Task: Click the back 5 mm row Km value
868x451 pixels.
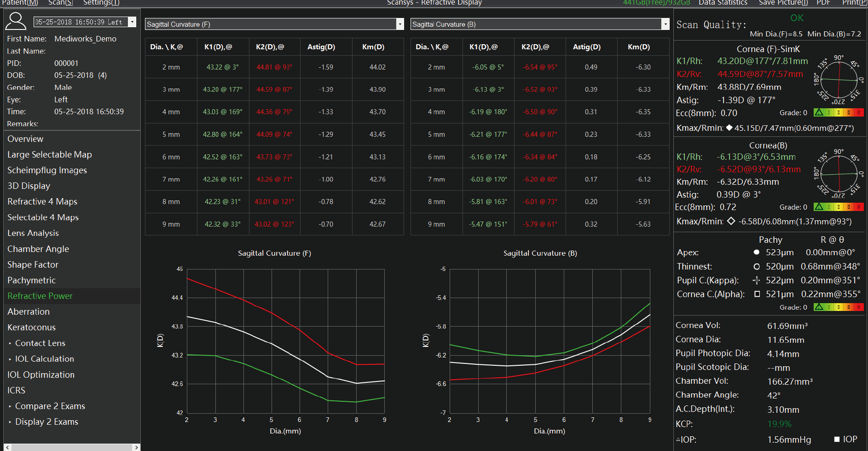Action: click(643, 135)
